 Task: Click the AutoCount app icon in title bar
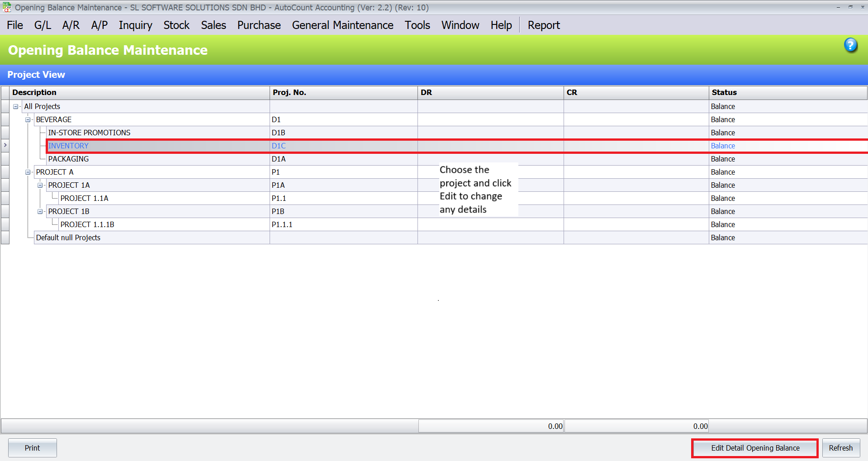(x=7, y=7)
